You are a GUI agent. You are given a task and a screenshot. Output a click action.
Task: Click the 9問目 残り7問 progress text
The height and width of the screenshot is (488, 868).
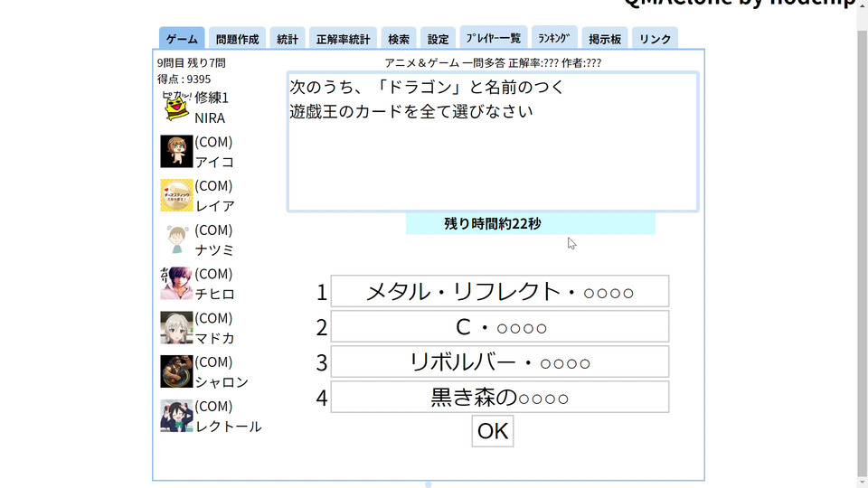192,62
